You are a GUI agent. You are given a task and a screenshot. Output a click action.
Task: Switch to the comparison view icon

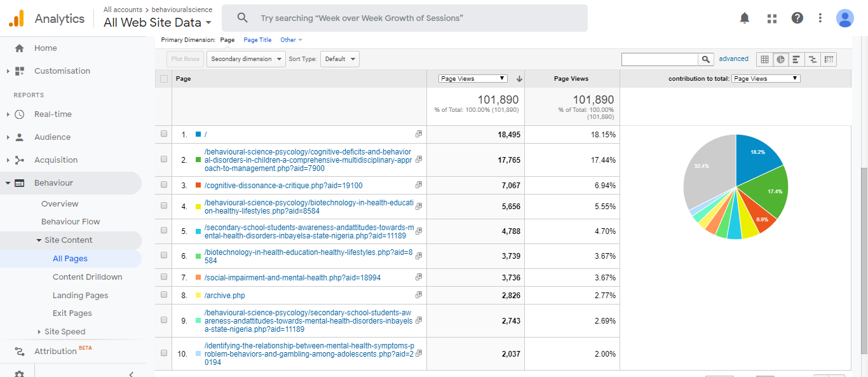[x=812, y=59]
